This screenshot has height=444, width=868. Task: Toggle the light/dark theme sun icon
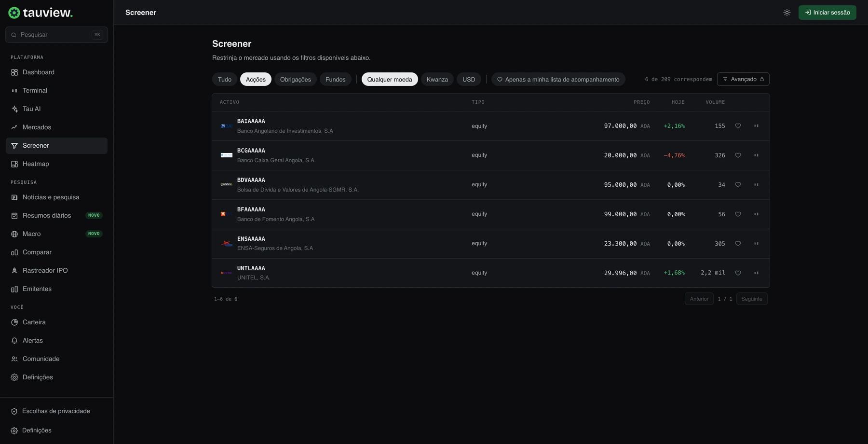787,13
